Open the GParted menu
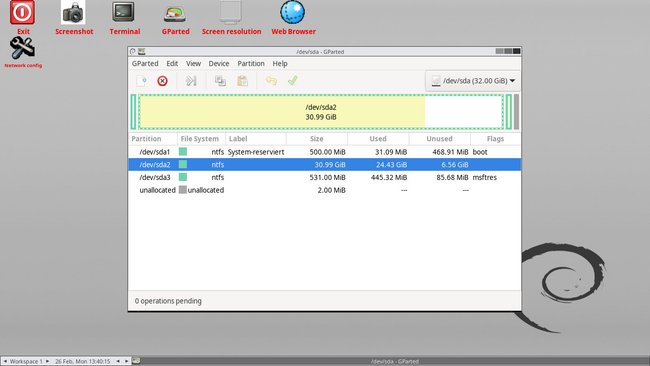The image size is (650, 366). (145, 63)
